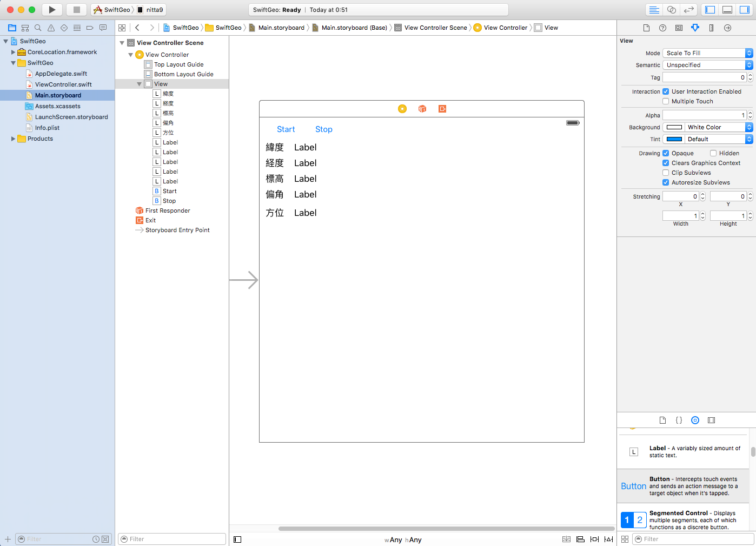This screenshot has width=756, height=546.
Task: Enable the Multiple Touch checkbox
Action: pos(666,101)
